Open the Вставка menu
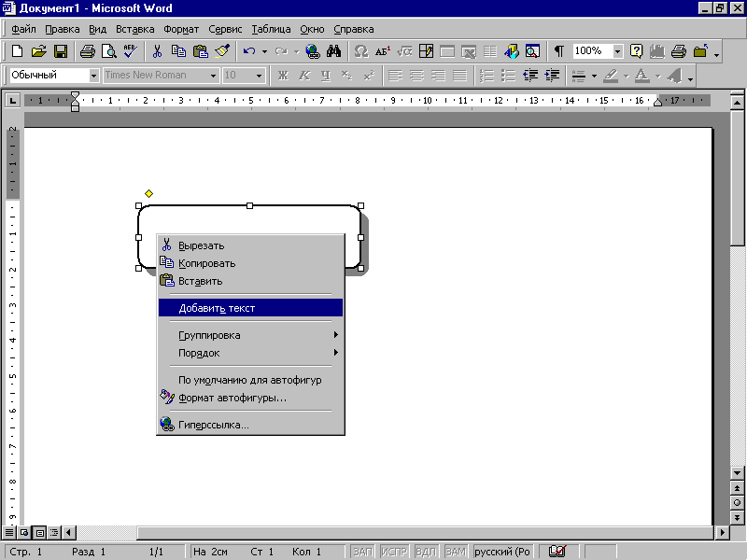The width and height of the screenshot is (747, 560). coord(134,29)
